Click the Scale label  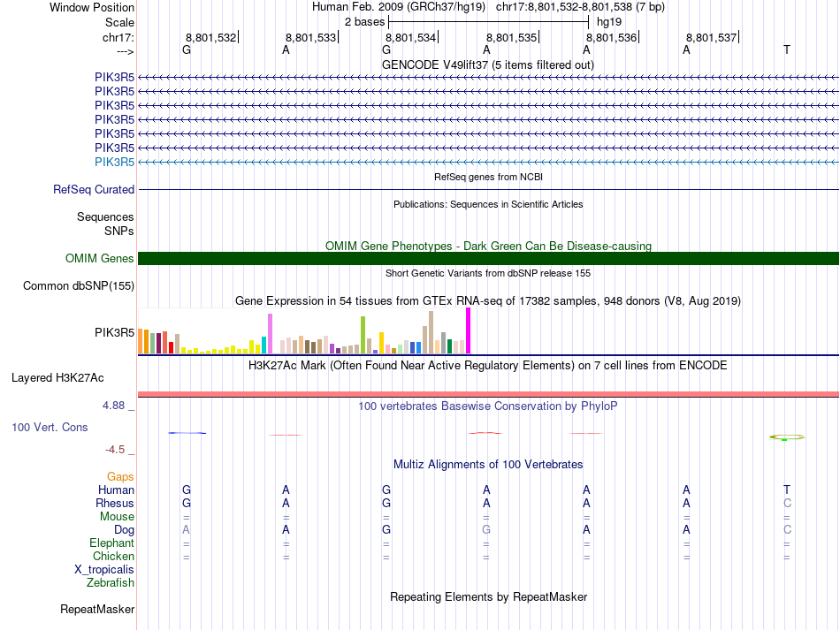click(x=119, y=22)
